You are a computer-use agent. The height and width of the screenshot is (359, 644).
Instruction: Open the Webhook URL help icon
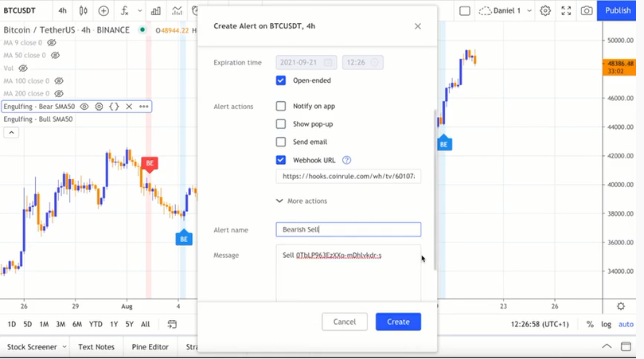pyautogui.click(x=346, y=160)
